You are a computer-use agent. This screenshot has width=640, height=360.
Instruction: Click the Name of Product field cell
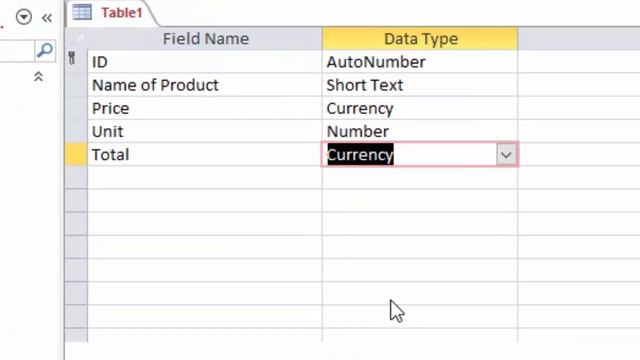[205, 85]
